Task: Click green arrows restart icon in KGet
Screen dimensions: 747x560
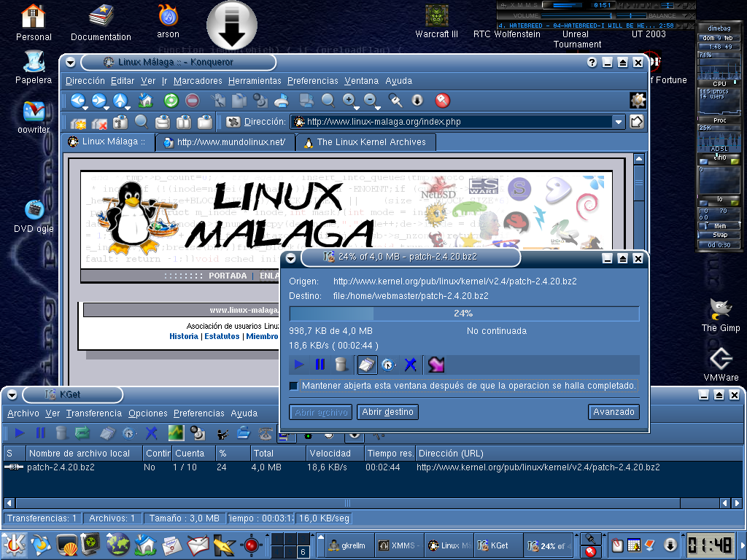Action: coord(82,433)
